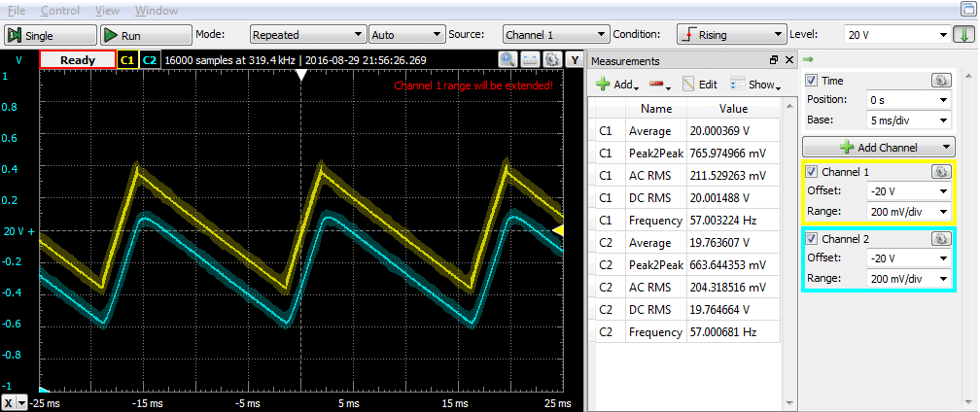The width and height of the screenshot is (980, 412).
Task: Select the C1 Frequency 57.003224 Hz row
Action: [x=687, y=221]
